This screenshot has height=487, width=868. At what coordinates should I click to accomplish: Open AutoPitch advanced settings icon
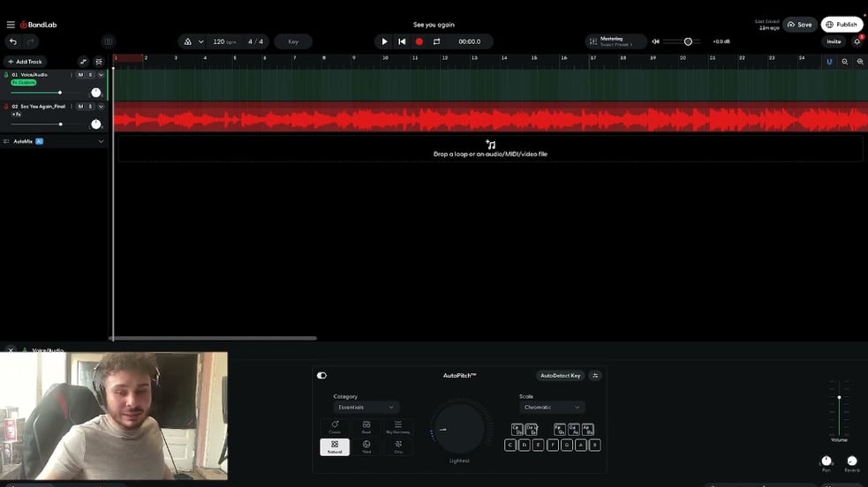(595, 375)
